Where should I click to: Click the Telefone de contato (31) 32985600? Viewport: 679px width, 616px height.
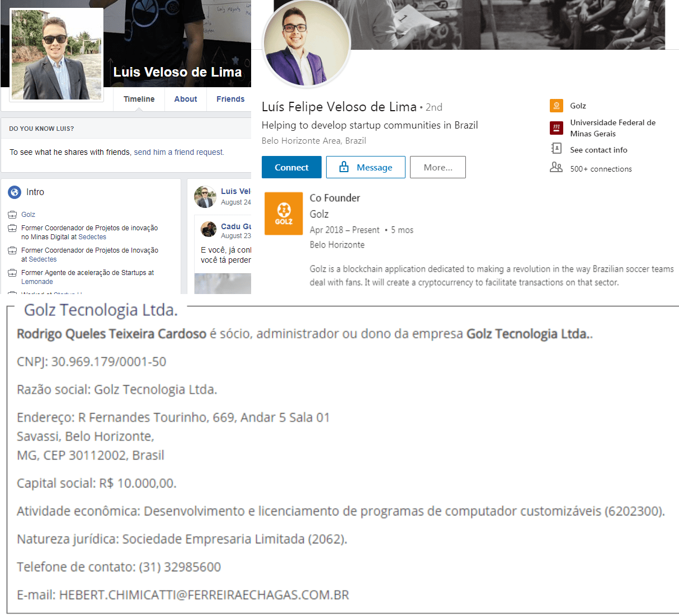119,567
